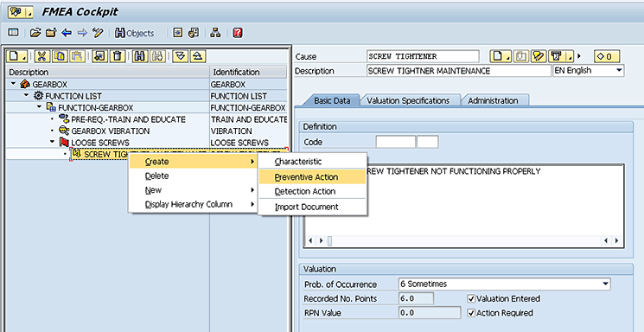Click the trash delete icon
The height and width of the screenshot is (332, 644).
117,56
